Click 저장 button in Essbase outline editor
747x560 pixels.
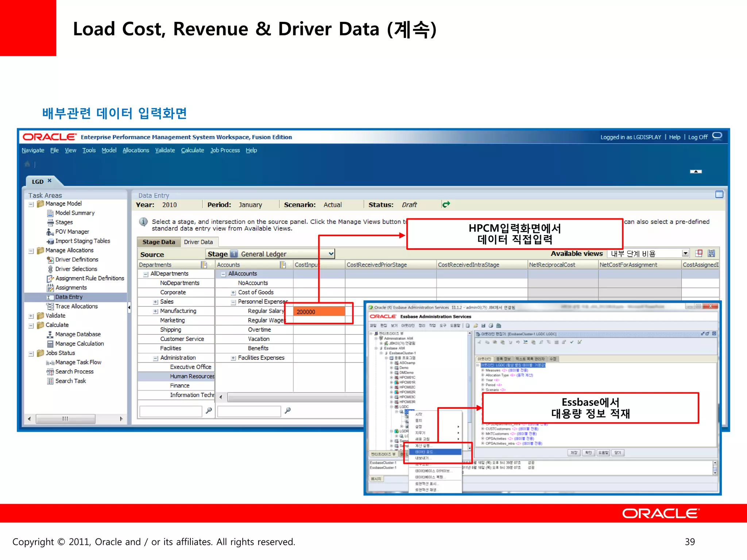click(x=574, y=453)
